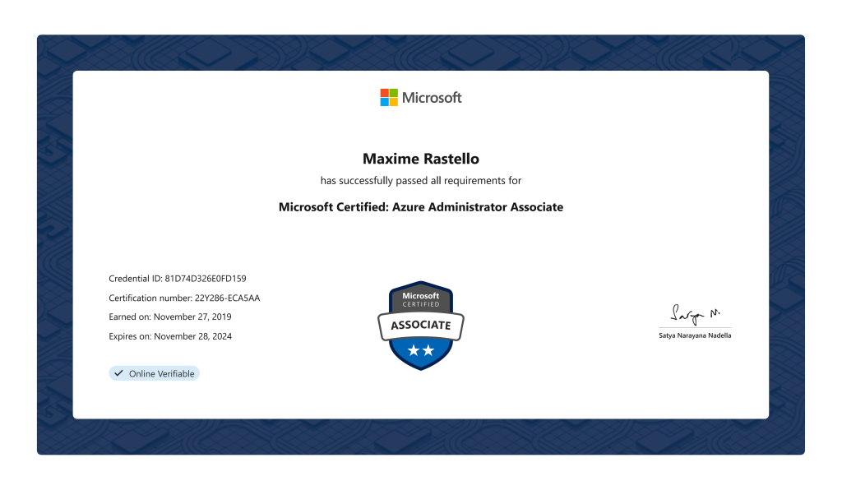Click the right star on the Associate badge
This screenshot has width=842, height=504.
[x=428, y=349]
